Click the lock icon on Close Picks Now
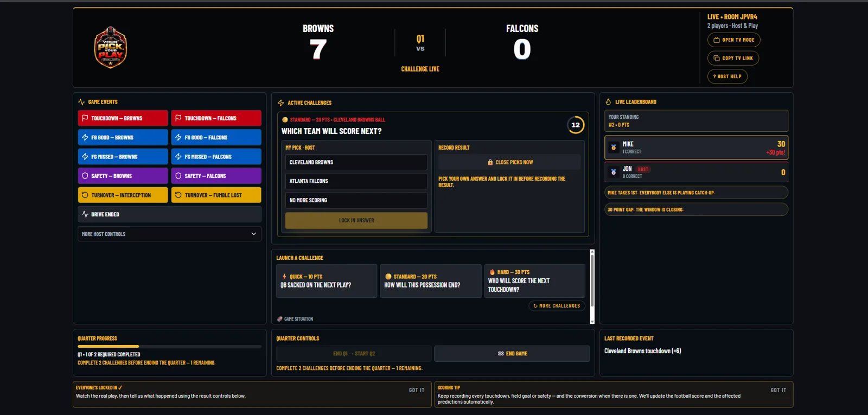The image size is (868, 415). pyautogui.click(x=490, y=162)
